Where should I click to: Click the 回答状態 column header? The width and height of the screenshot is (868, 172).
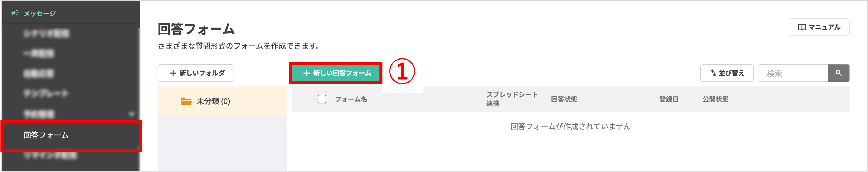pyautogui.click(x=564, y=99)
